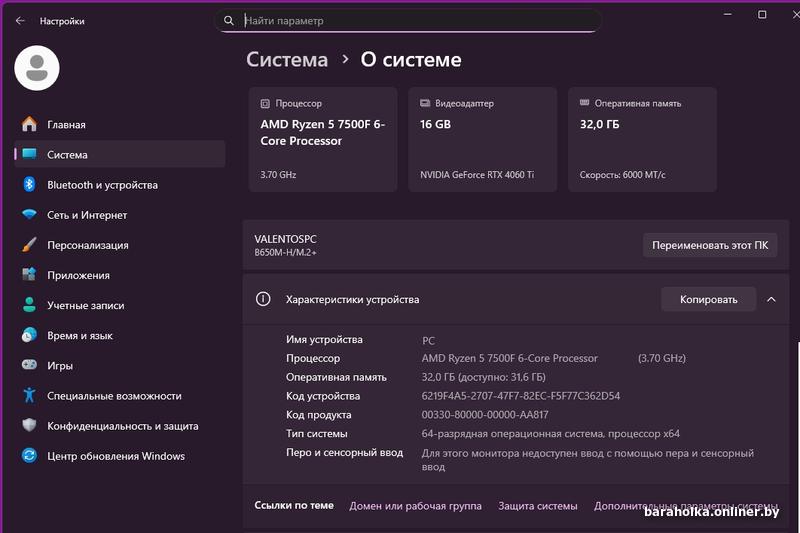Click the Оперативная память RAM icon
Viewport: 800px width, 533px height.
(584, 103)
